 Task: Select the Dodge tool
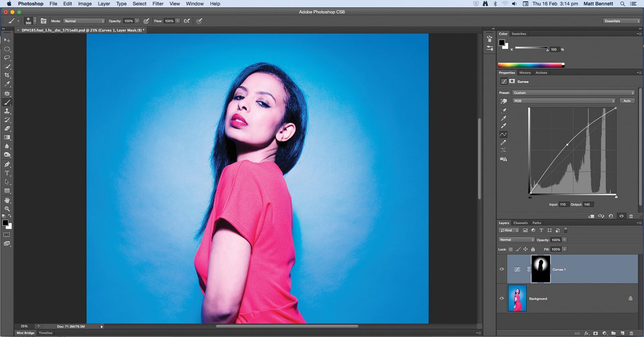point(7,155)
